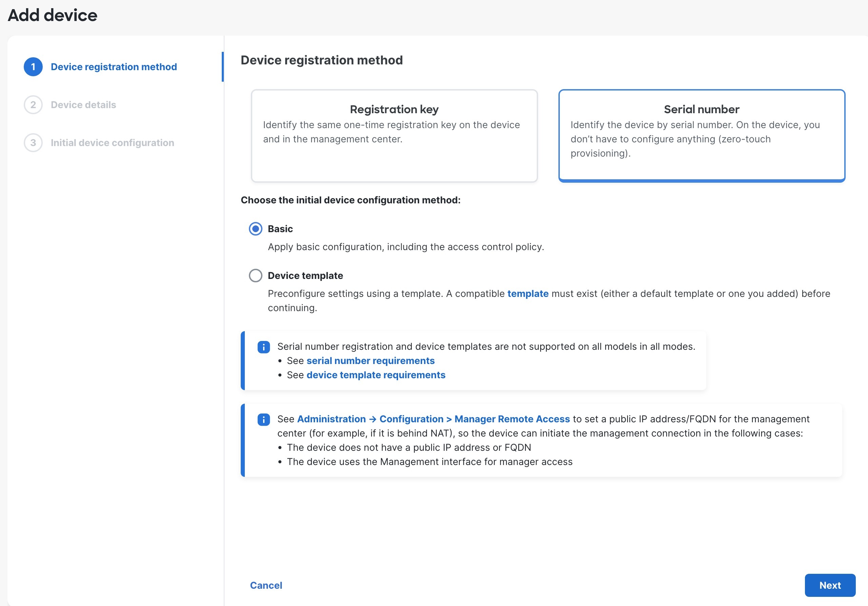This screenshot has height=606, width=868.
Task: Click the info icon about Manager Remote Access
Action: [x=263, y=419]
